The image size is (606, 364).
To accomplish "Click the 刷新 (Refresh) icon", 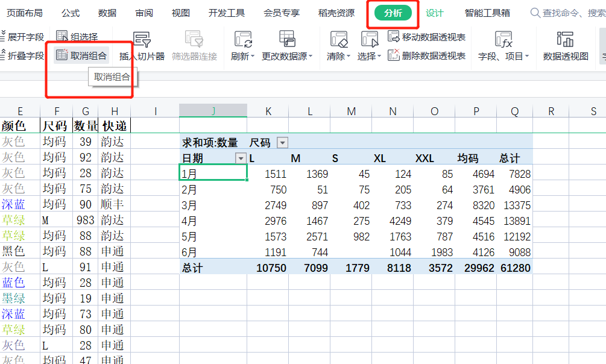I will [243, 40].
